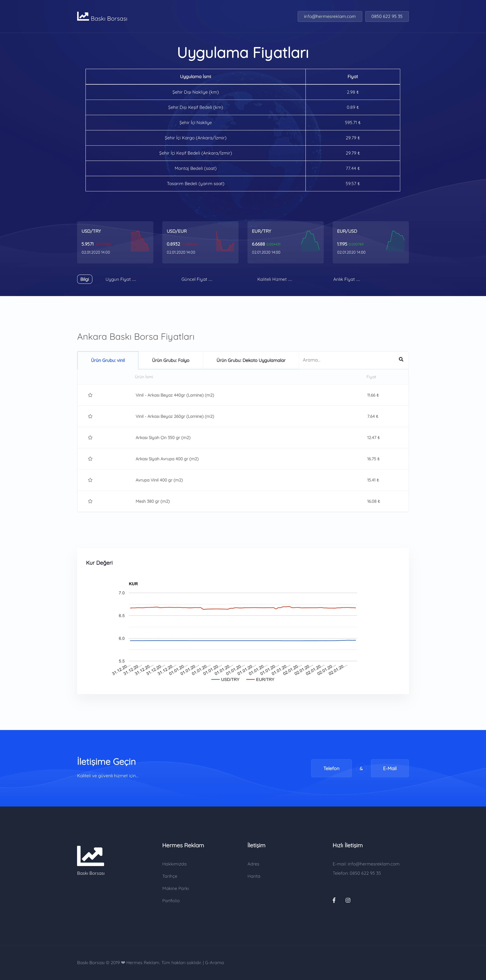Click the EUR/USD mini chart card

tap(371, 242)
